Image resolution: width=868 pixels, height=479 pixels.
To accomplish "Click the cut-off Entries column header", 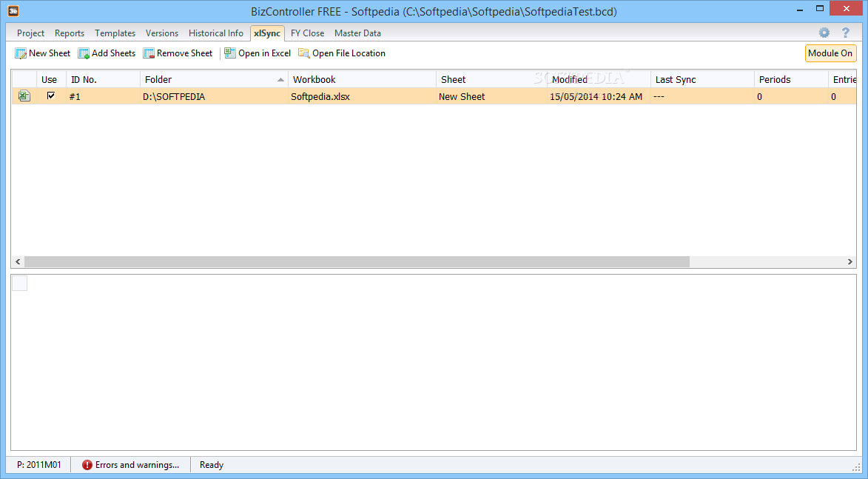I will pos(843,80).
